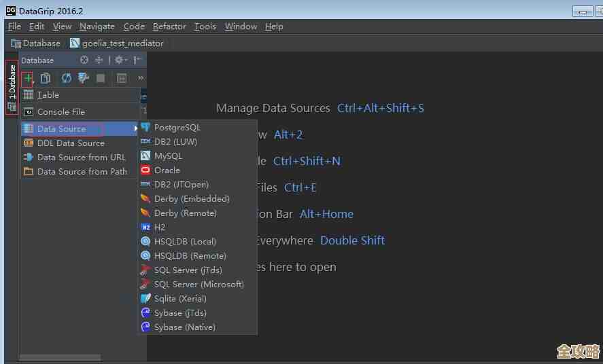The width and height of the screenshot is (603, 364).
Task: Open the Refactor menu
Action: 169,26
